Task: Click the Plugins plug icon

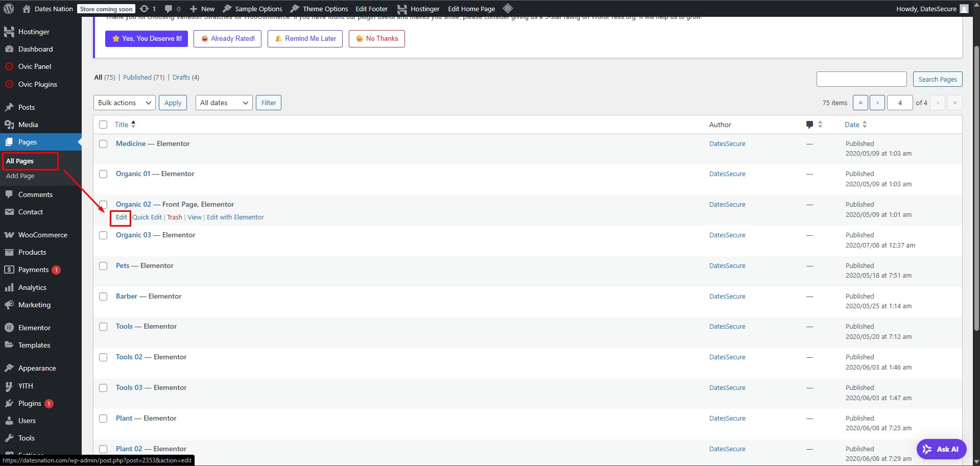Action: (9, 403)
